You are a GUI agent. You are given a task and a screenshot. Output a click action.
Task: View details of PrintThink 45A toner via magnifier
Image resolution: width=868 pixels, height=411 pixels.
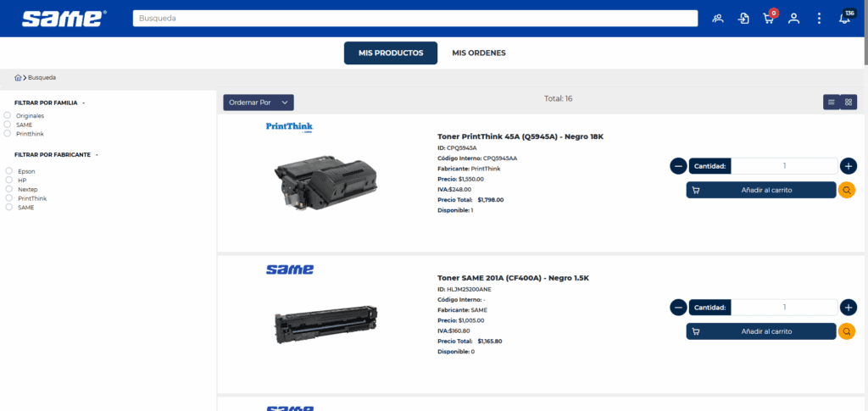tap(846, 190)
